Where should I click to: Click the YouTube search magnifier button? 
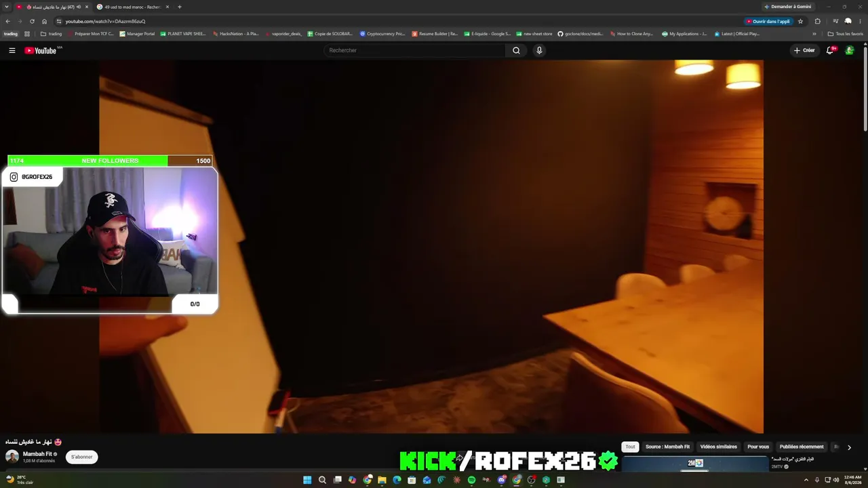coord(516,50)
